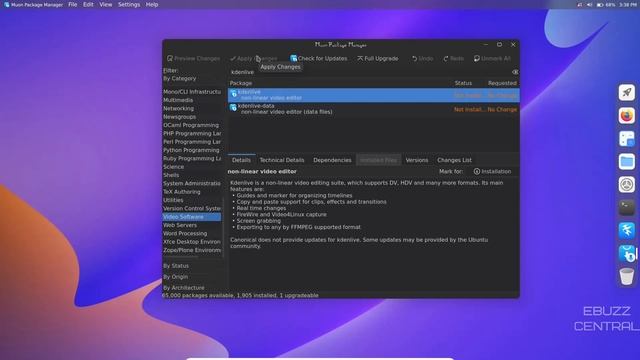Sort by the Status column header
This screenshot has height=360, width=640.
click(x=463, y=83)
